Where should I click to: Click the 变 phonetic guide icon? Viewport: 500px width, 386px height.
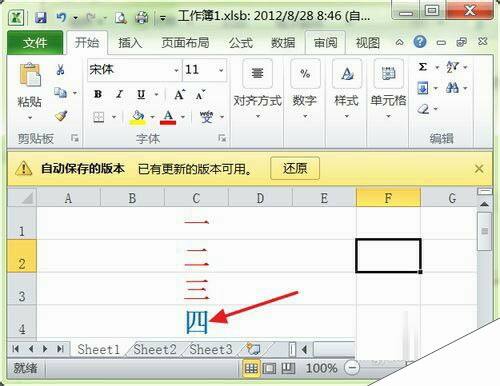pyautogui.click(x=206, y=117)
